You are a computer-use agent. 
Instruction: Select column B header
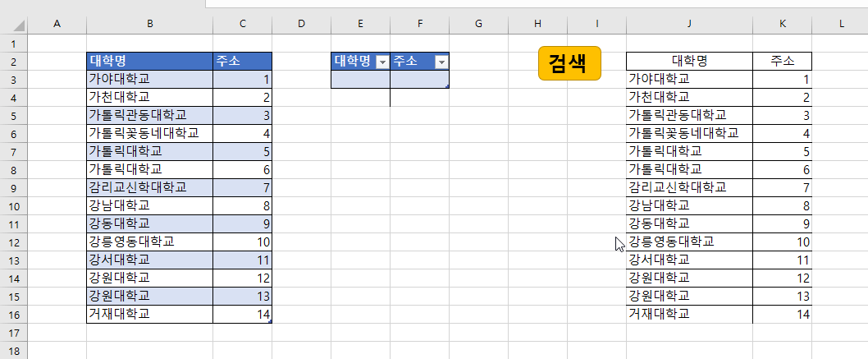(149, 24)
